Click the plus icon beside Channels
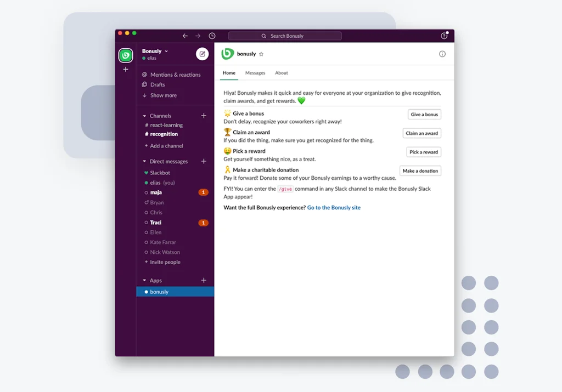The image size is (562, 392). (204, 116)
